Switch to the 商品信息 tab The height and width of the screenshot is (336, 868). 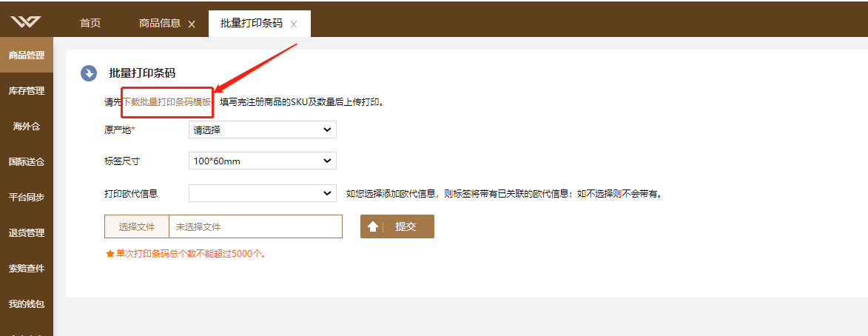point(159,23)
